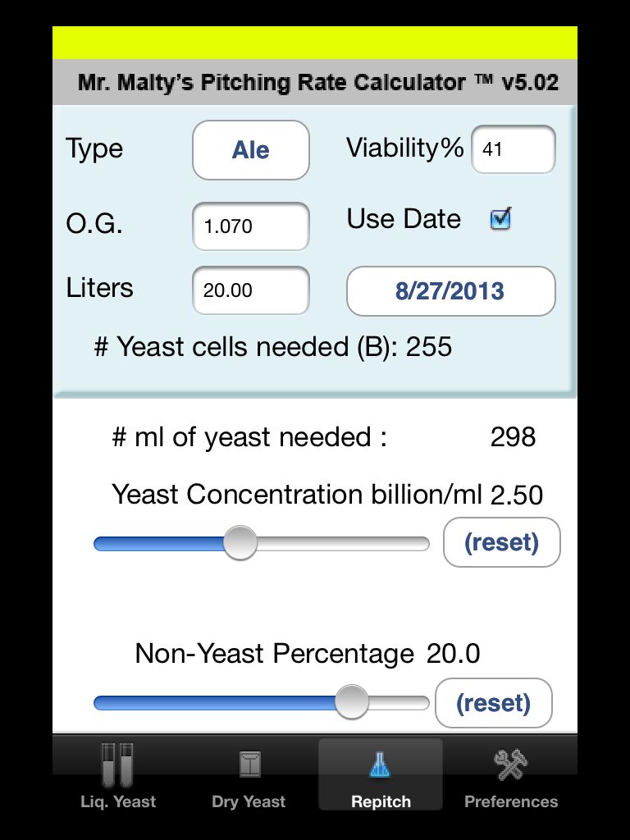Focus the O.G. input field
630x840 pixels.
pyautogui.click(x=251, y=226)
